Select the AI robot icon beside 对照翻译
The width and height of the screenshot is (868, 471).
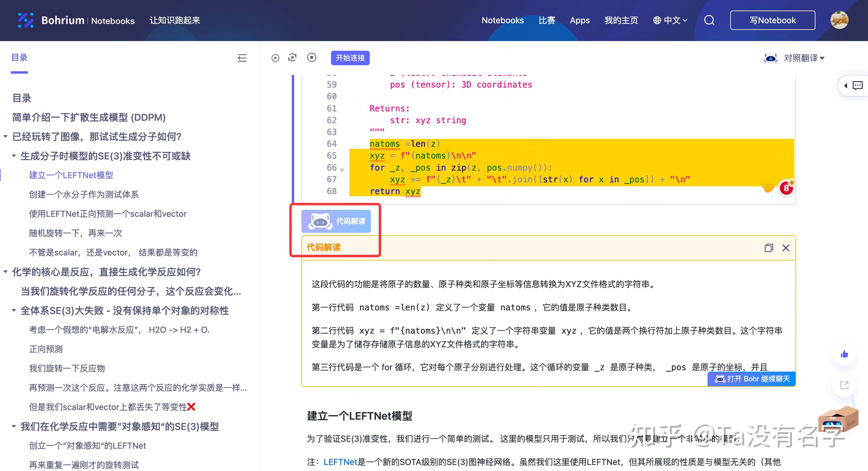click(x=771, y=58)
